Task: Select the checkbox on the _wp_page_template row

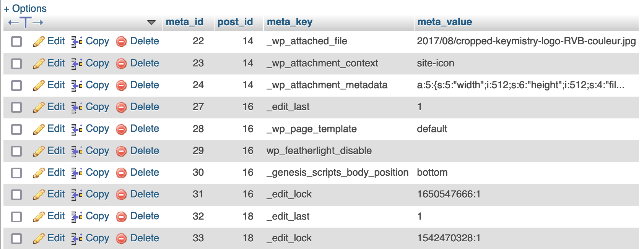Action: point(16,129)
